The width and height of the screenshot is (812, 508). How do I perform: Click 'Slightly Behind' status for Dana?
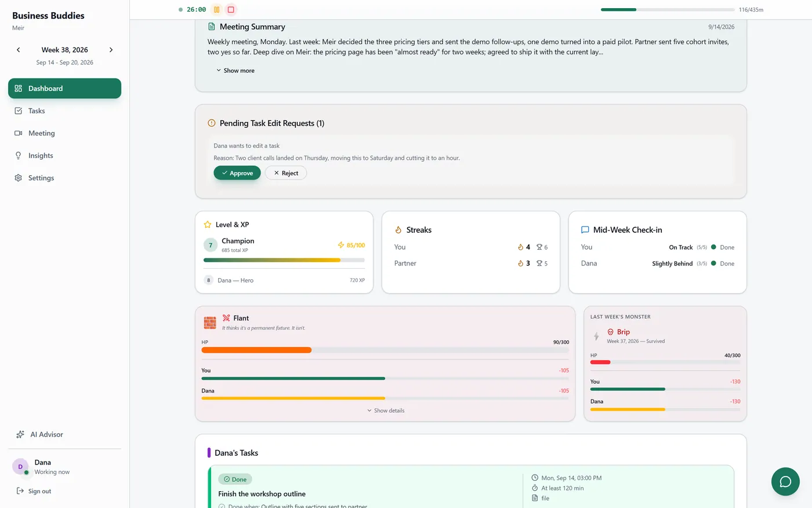click(672, 264)
